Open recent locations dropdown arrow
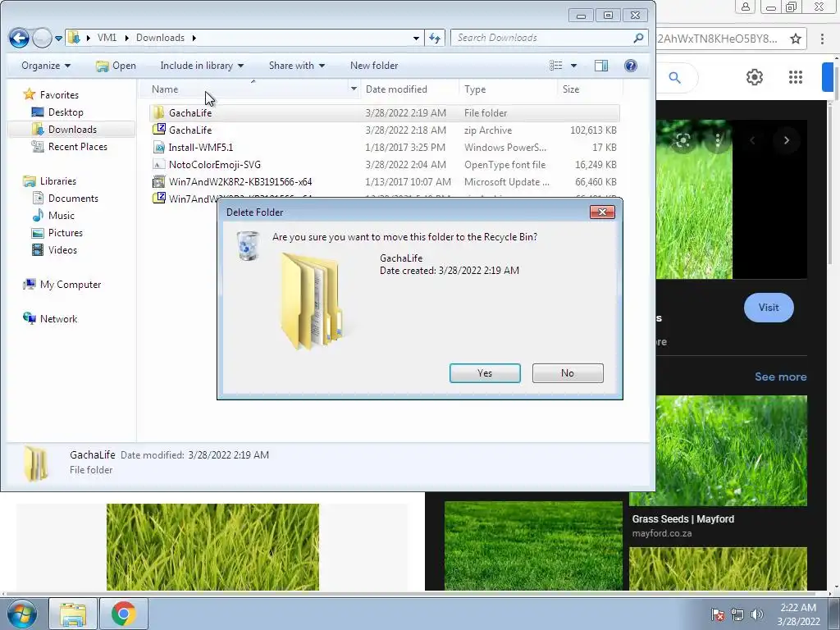 click(x=58, y=38)
